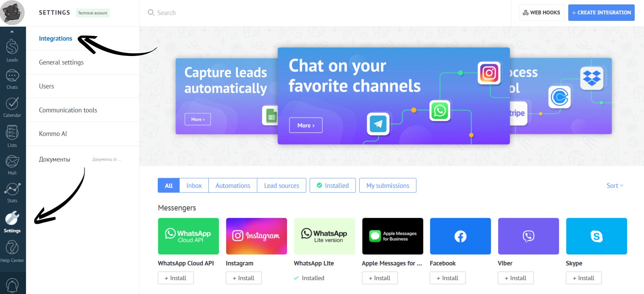Open General settings menu item
Image resolution: width=644 pixels, height=294 pixels.
point(61,62)
